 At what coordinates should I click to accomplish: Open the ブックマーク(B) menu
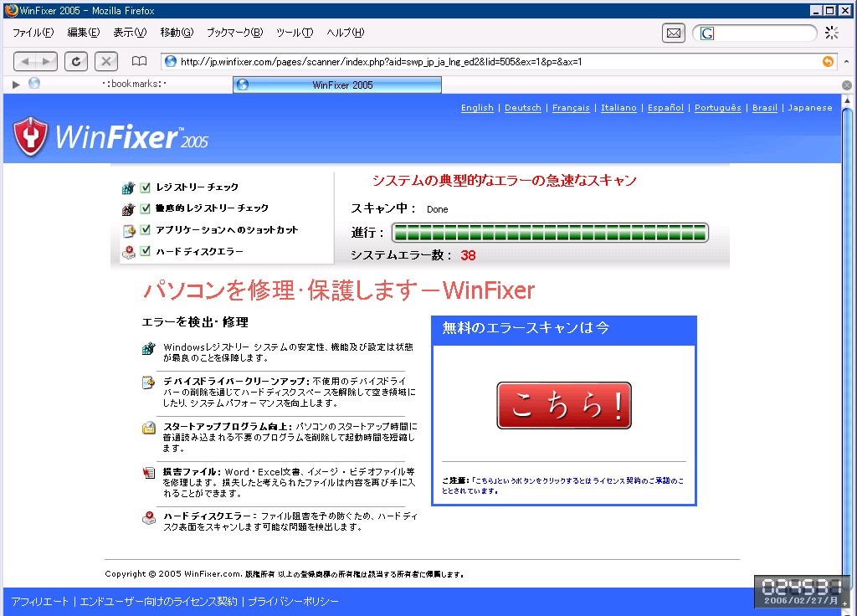click(x=234, y=33)
